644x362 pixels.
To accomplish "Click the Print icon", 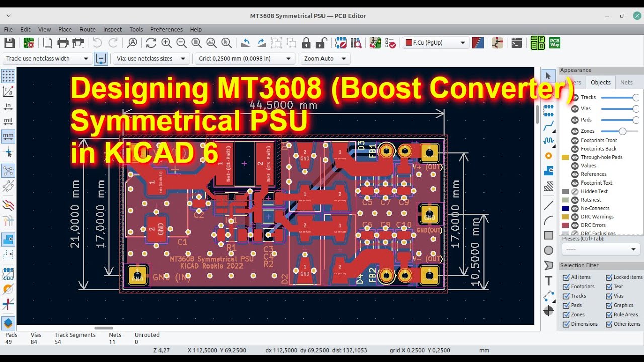I will pyautogui.click(x=63, y=43).
